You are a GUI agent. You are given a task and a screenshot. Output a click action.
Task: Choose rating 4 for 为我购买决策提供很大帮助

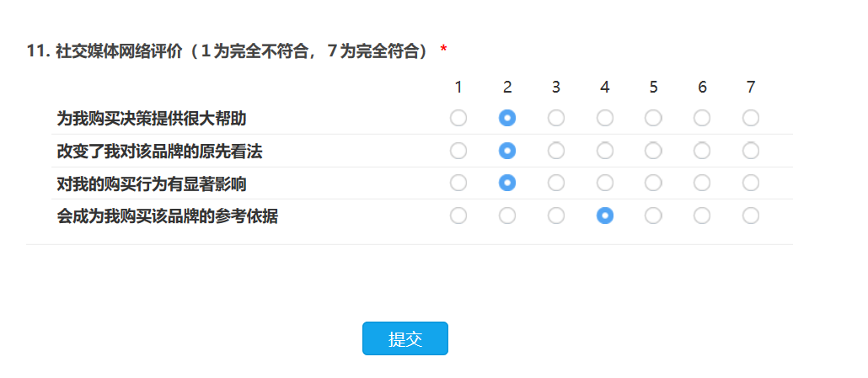tap(605, 118)
